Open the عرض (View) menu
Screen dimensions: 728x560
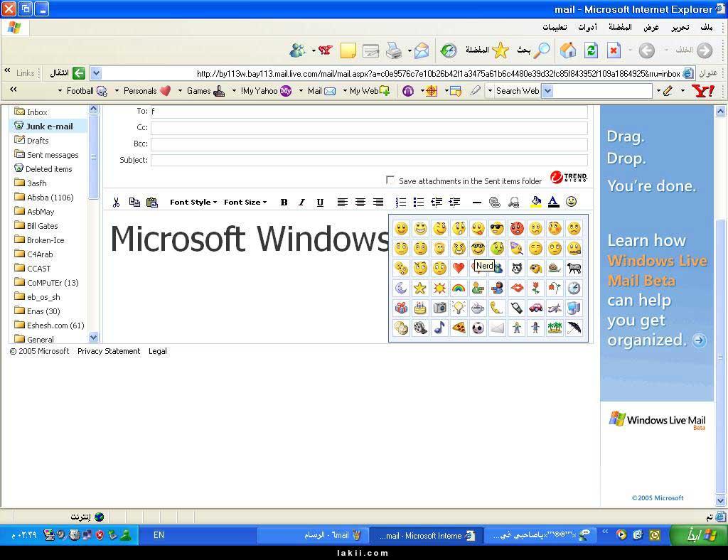(x=651, y=28)
